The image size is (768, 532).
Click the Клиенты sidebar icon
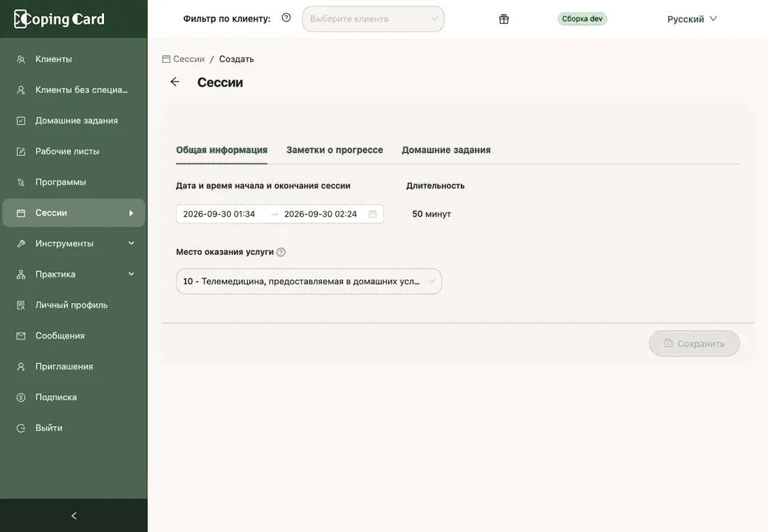point(20,59)
